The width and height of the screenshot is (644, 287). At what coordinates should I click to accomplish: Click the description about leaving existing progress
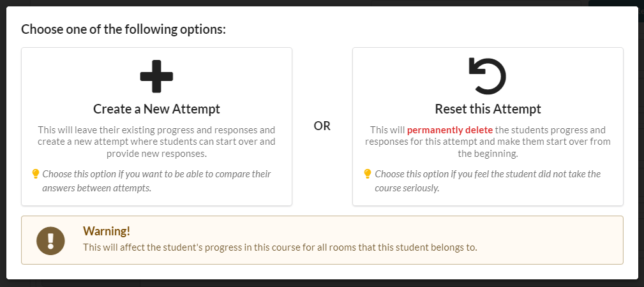click(156, 142)
